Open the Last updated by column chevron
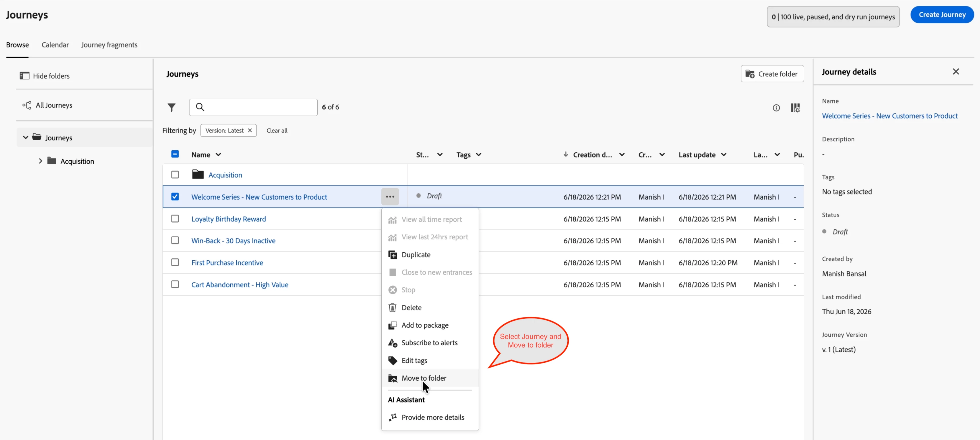980x440 pixels. click(777, 154)
